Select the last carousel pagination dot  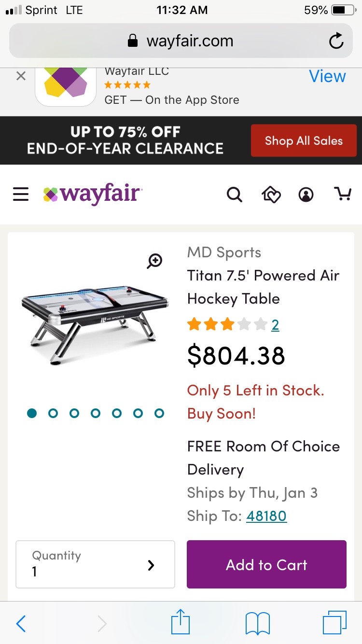click(159, 413)
